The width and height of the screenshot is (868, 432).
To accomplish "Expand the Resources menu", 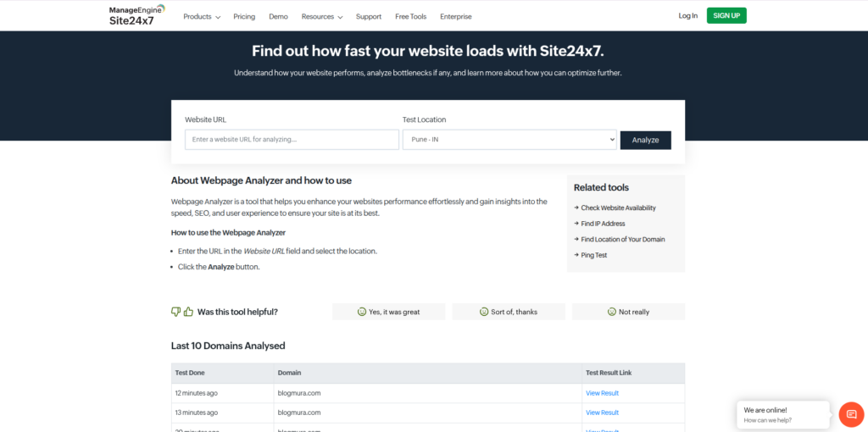I will 321,17.
